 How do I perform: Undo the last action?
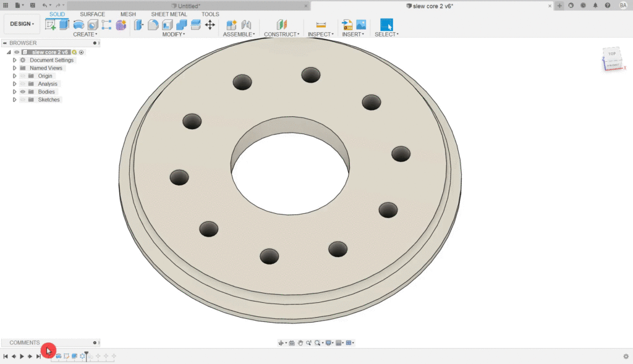pyautogui.click(x=45, y=6)
